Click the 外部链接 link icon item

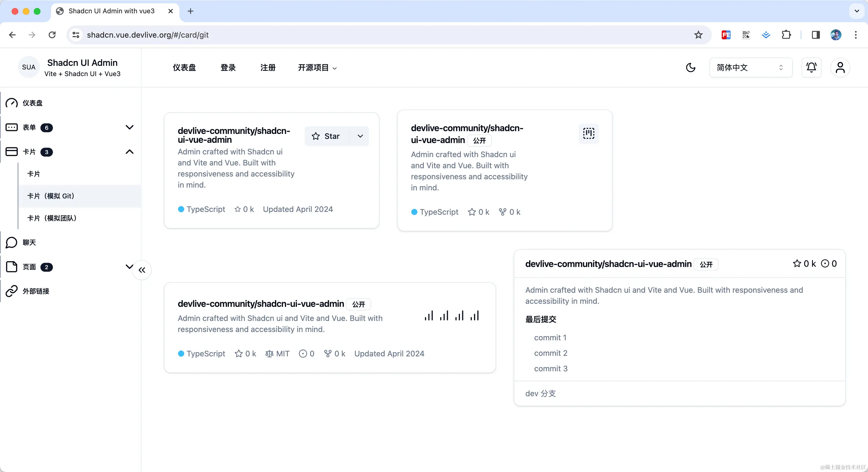pos(36,291)
